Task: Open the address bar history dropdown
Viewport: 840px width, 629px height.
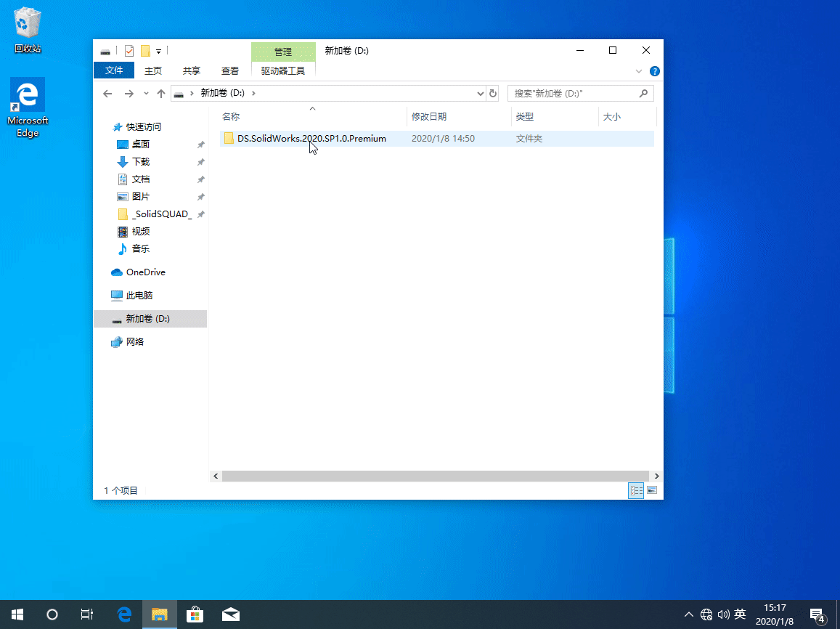Action: pos(480,93)
